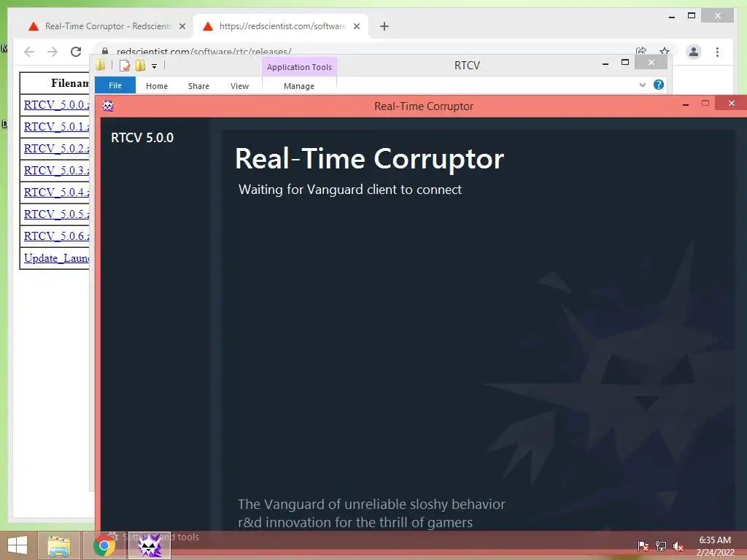The height and width of the screenshot is (560, 747).
Task: Open the Customize Quick Access Toolbar dropdown
Action: point(155,66)
